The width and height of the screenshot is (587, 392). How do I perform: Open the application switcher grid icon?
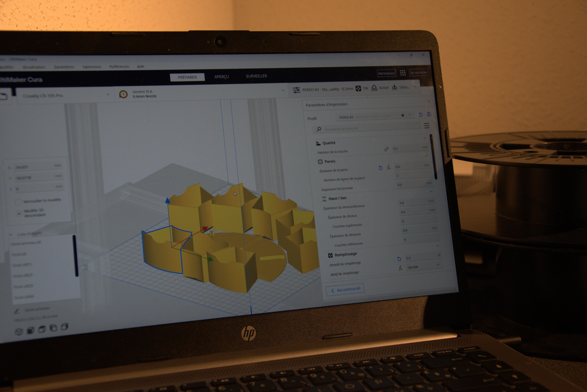403,73
